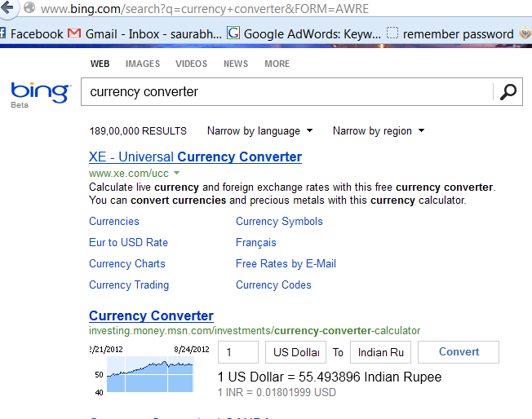Open the Facebook bookmark
The image size is (532, 419).
click(x=32, y=34)
